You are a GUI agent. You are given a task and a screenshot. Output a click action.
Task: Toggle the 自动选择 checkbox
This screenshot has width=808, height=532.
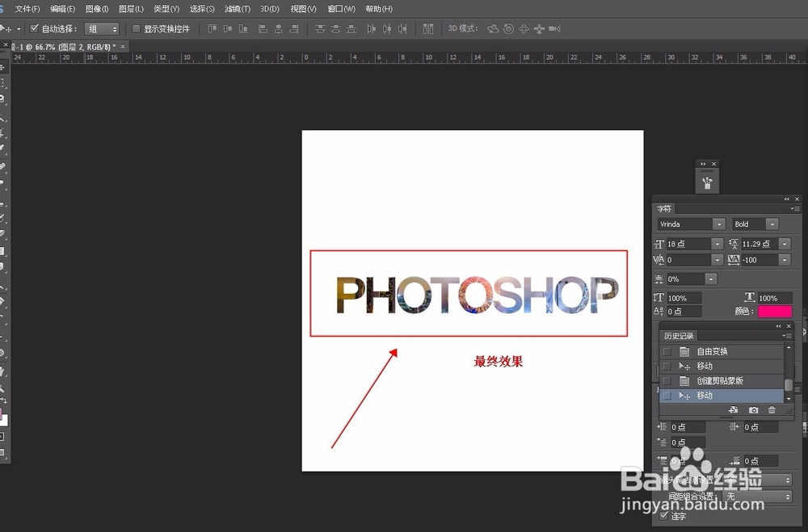pyautogui.click(x=35, y=28)
